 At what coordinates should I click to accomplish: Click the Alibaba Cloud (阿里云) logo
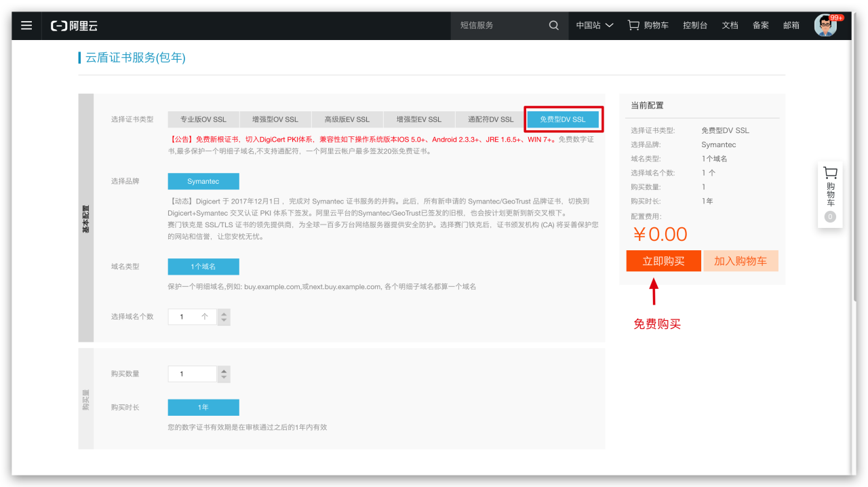[x=75, y=25]
